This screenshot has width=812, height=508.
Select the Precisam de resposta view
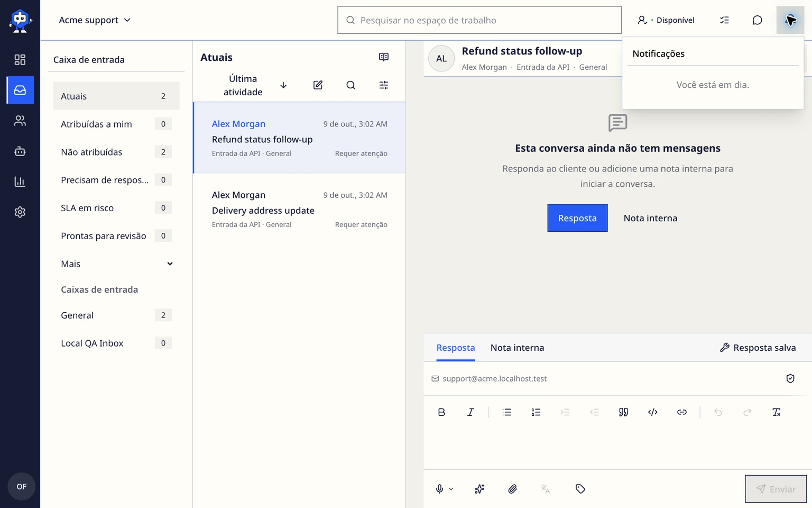point(116,180)
